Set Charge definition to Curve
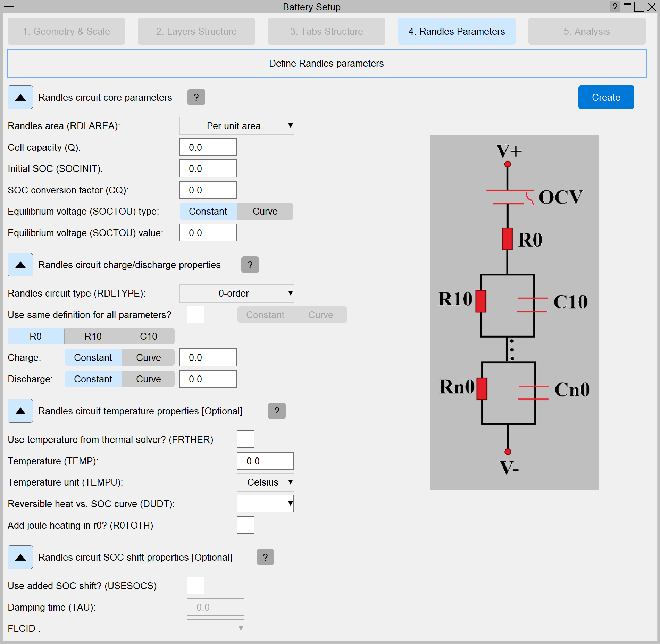Screen dimensions: 661x644 [x=148, y=357]
